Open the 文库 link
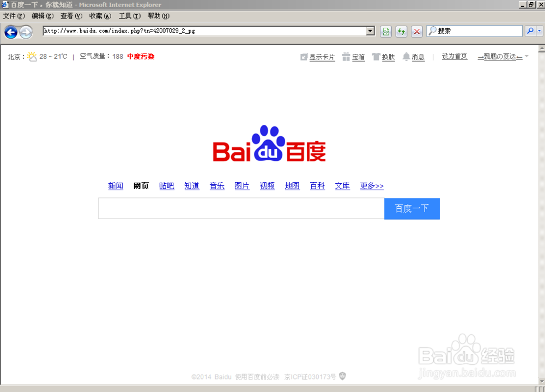Viewport: 545px width, 392px height. click(x=342, y=186)
